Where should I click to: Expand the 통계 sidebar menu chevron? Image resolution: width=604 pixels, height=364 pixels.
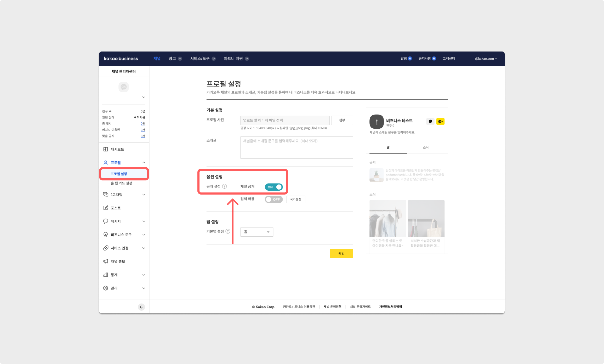point(144,275)
